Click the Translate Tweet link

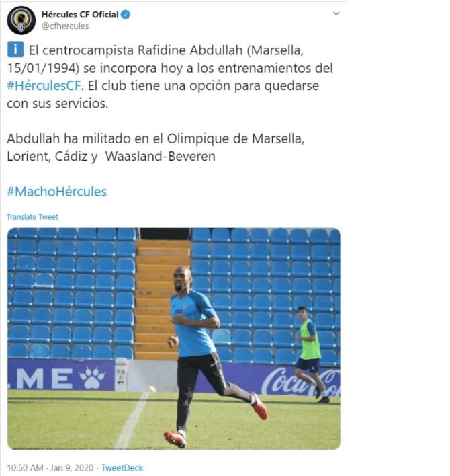click(x=32, y=217)
